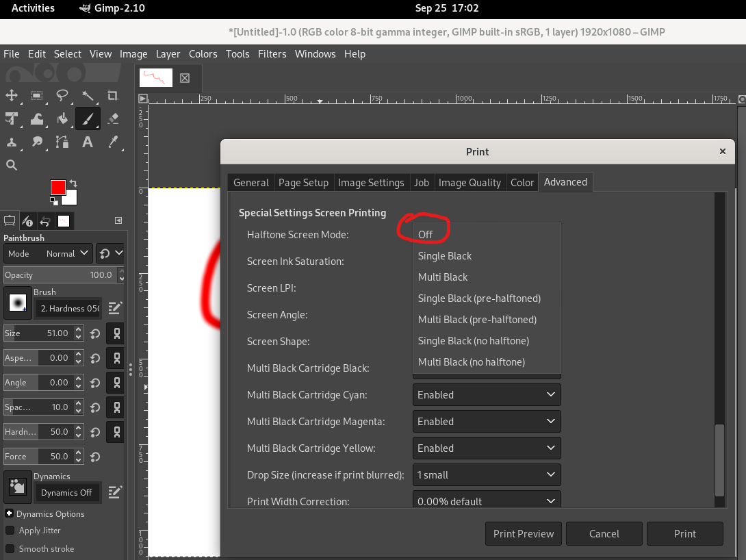The width and height of the screenshot is (746, 560).
Task: Select the Move tool
Action: tap(12, 95)
